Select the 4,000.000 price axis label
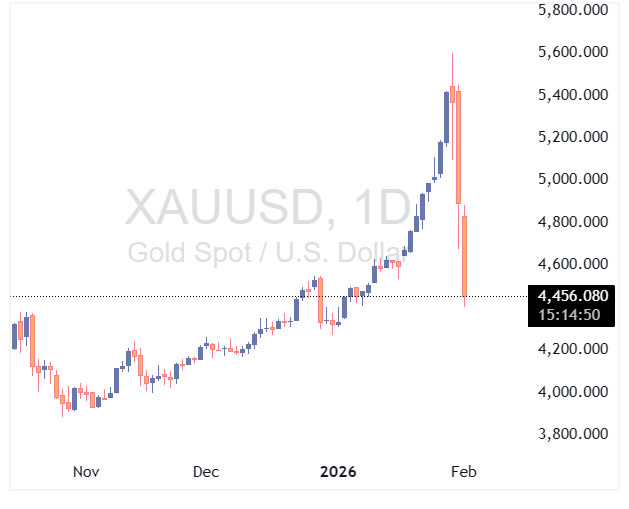Viewport: 629px width, 509px height. [x=573, y=392]
